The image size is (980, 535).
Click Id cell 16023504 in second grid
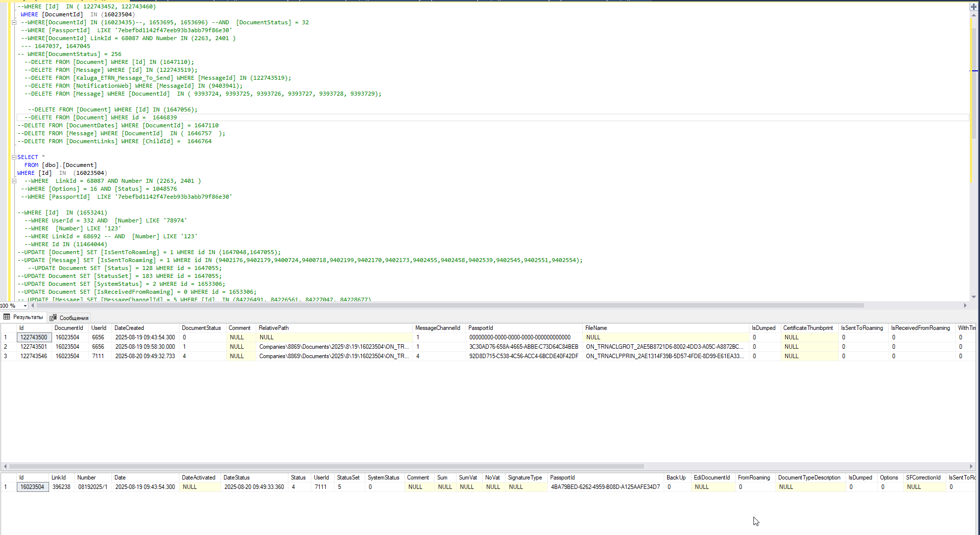coord(33,487)
